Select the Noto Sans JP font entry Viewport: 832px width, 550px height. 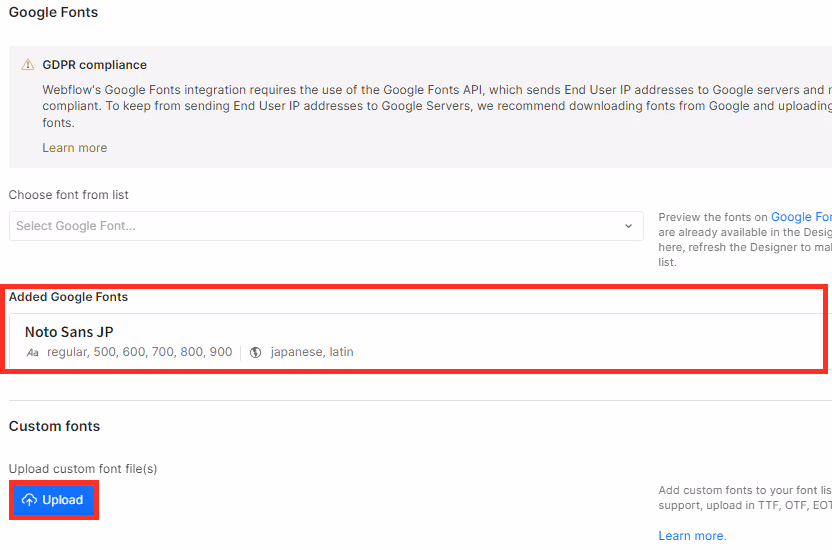419,341
